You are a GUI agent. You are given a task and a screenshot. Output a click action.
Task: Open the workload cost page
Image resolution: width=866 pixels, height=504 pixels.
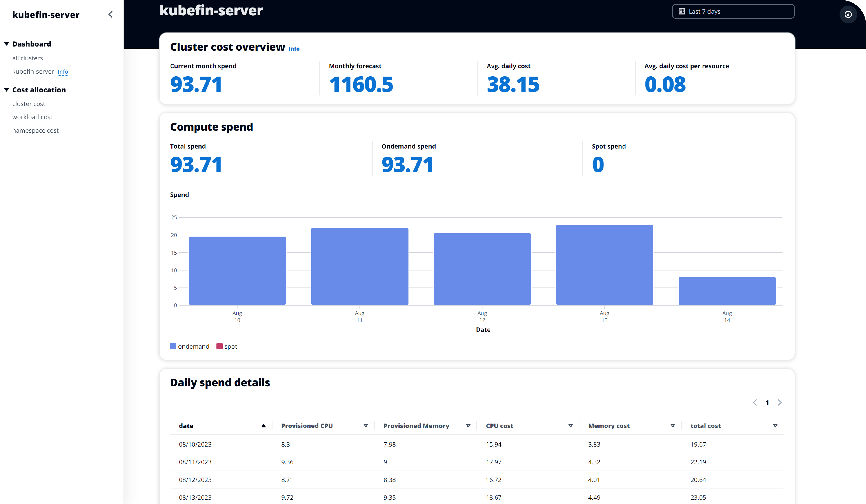[x=32, y=117]
